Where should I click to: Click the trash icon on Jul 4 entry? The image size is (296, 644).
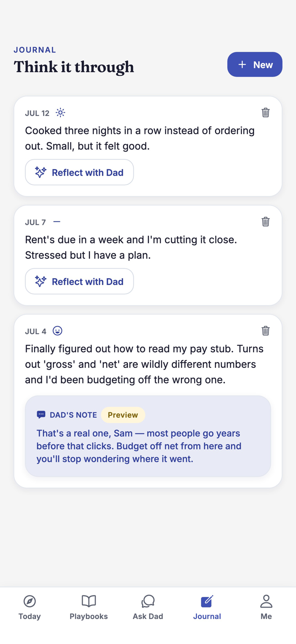(x=266, y=331)
